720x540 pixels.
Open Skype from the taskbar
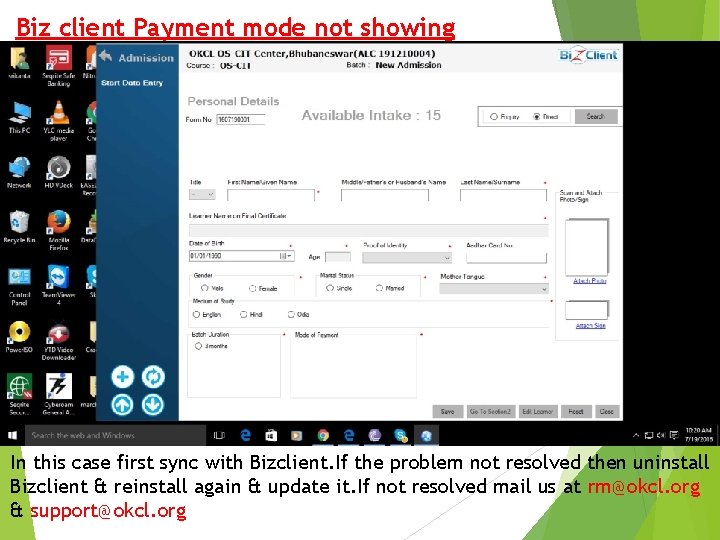click(400, 435)
